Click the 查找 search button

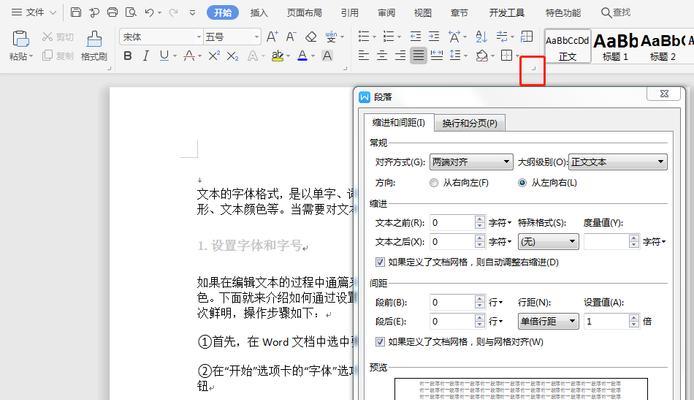(615, 13)
